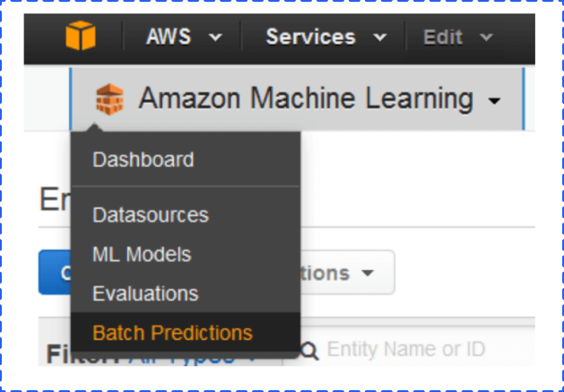Open the Services menu

pos(310,38)
